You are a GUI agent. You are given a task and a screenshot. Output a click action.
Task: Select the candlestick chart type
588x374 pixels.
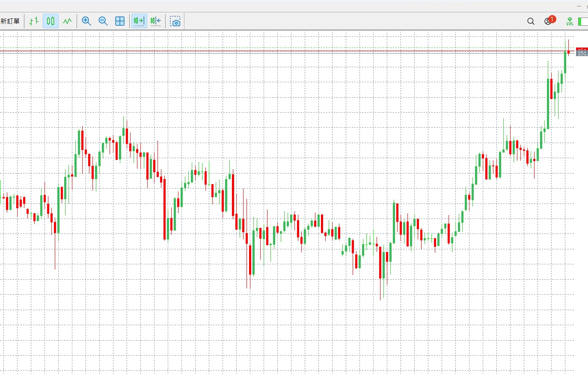pos(50,21)
